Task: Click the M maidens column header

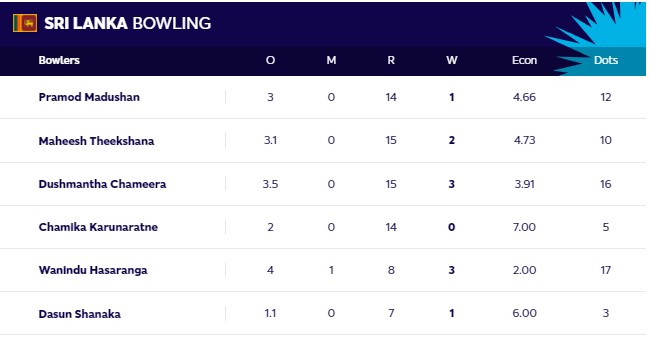Action: click(331, 60)
